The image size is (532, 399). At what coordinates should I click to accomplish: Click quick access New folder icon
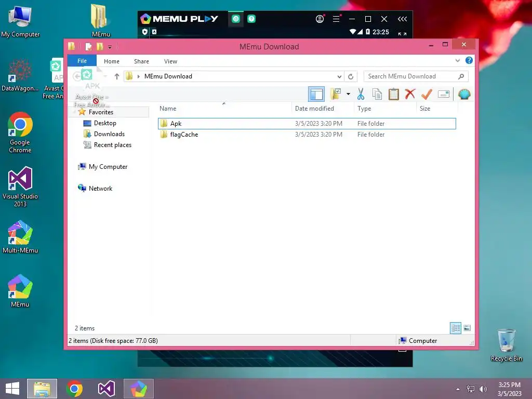pos(100,46)
